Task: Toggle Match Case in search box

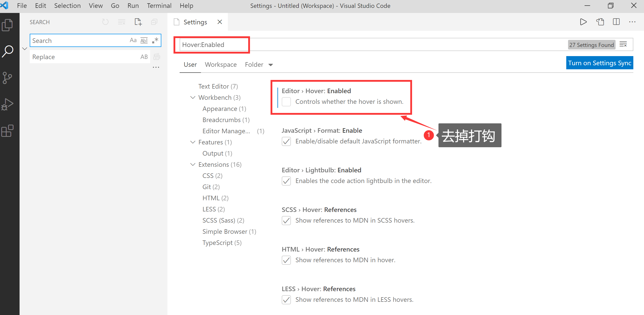Action: tap(133, 40)
